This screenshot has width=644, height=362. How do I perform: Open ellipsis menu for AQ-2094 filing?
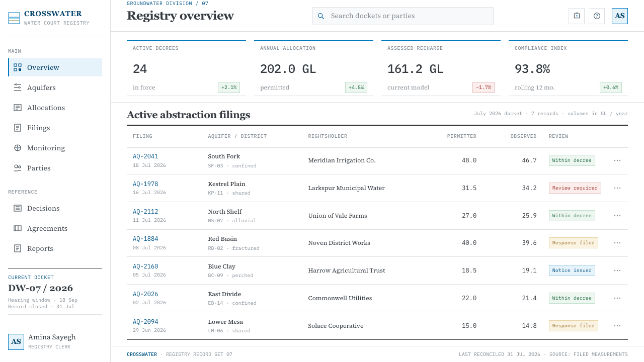pos(617,326)
